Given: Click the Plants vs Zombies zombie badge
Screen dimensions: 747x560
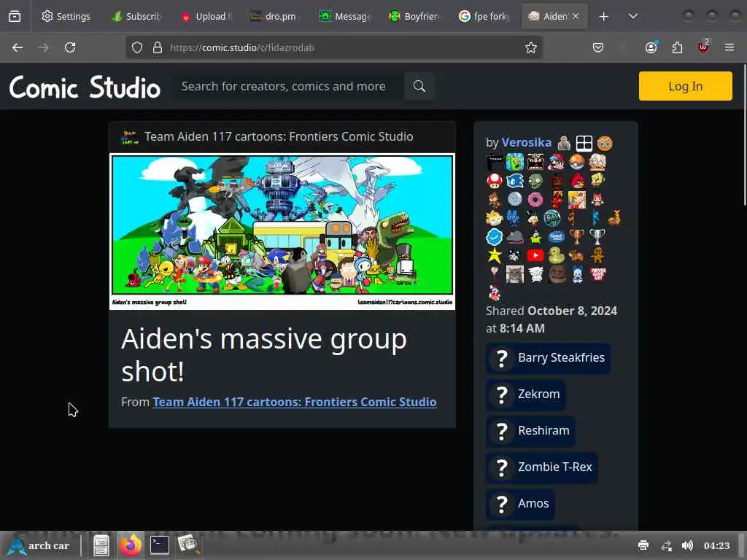Looking at the screenshot, I should point(535,181).
